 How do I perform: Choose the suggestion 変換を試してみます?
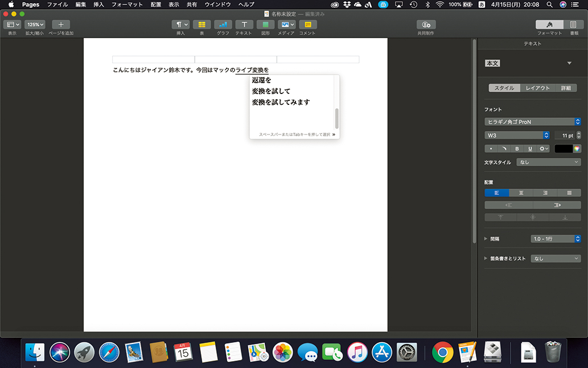281,103
